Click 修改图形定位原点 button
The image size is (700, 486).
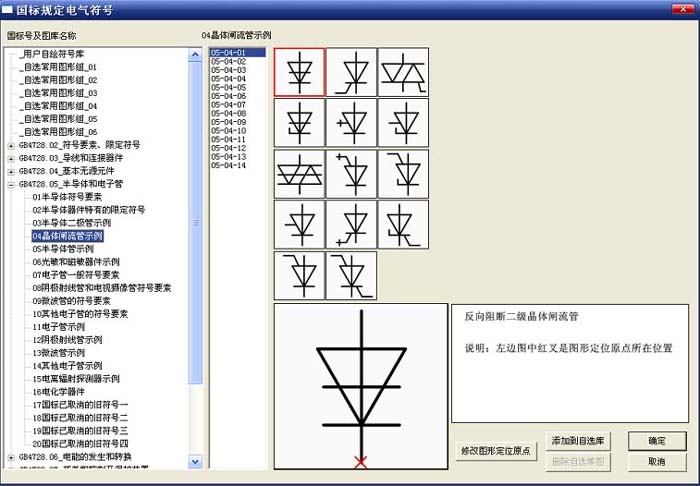point(495,451)
